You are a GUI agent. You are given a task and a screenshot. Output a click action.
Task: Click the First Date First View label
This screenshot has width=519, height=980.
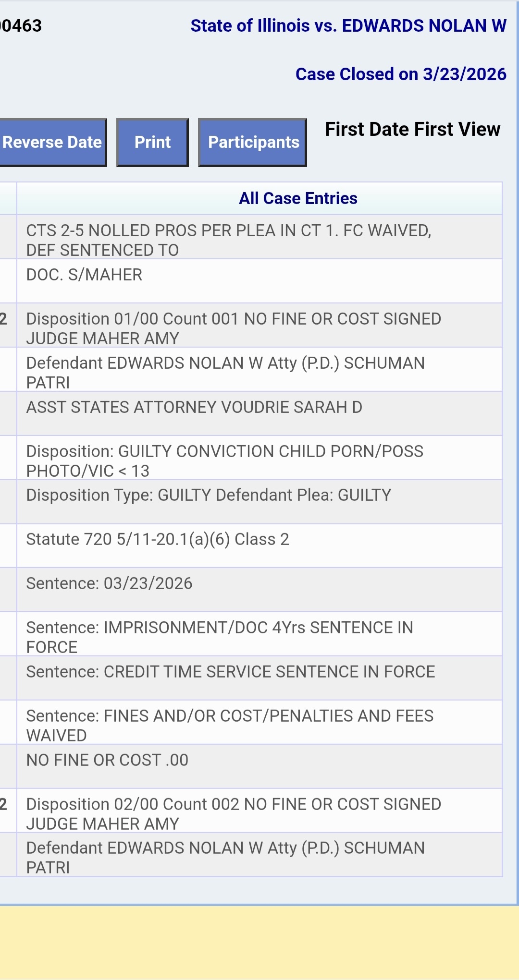pos(412,130)
